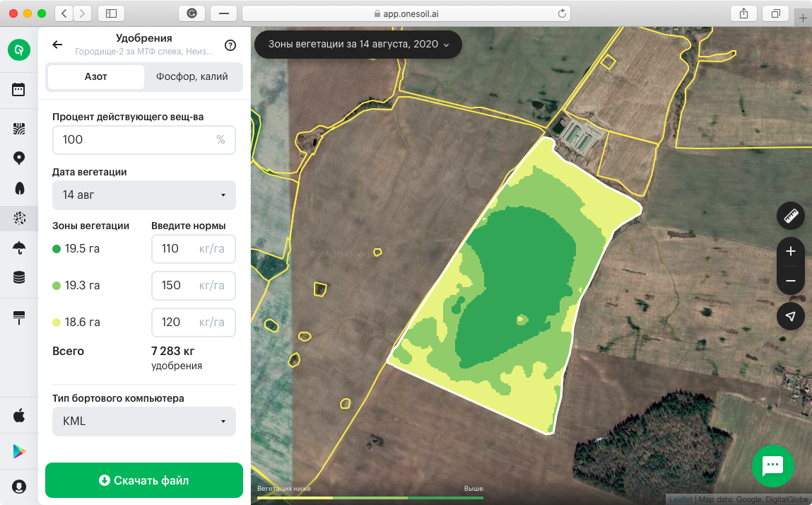Click the 7 283 кг total value
The image size is (812, 505).
coord(173,351)
